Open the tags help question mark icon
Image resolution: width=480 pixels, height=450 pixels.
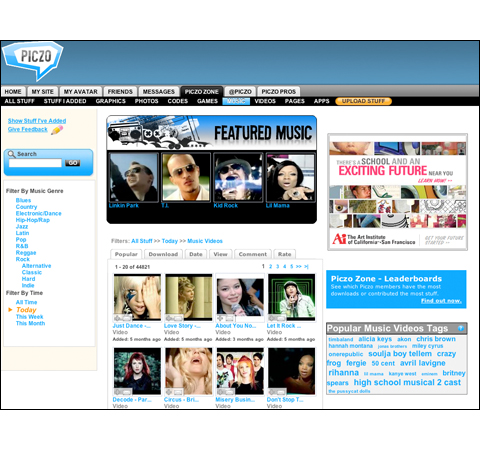point(461,328)
